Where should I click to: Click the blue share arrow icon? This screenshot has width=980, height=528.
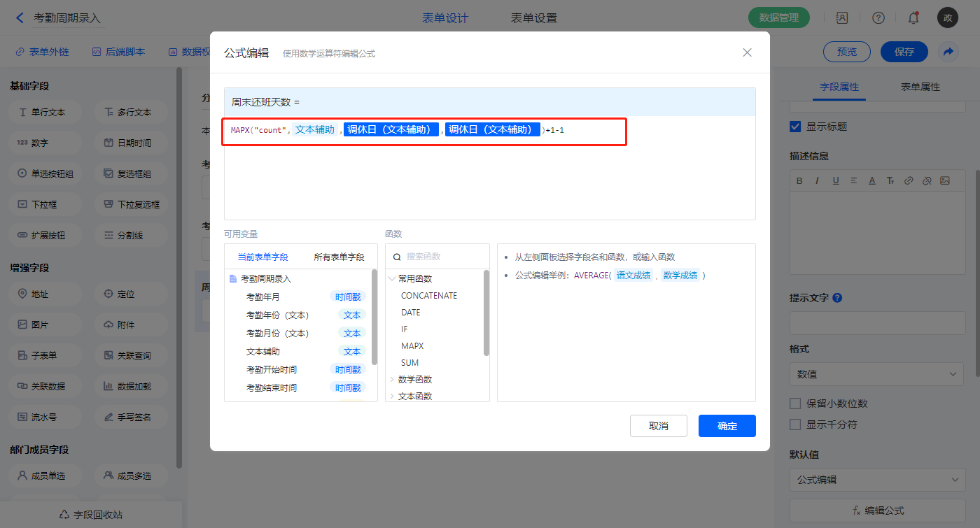click(948, 52)
